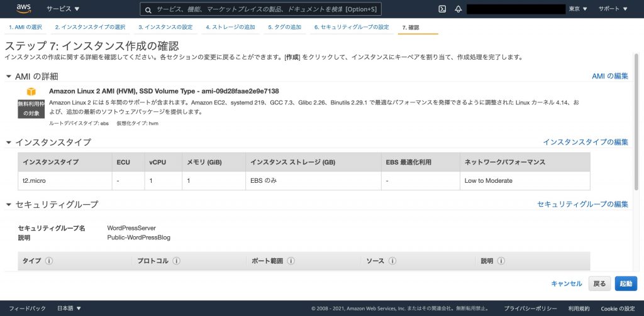Click the 戻る button
644x316 pixels.
tap(599, 283)
